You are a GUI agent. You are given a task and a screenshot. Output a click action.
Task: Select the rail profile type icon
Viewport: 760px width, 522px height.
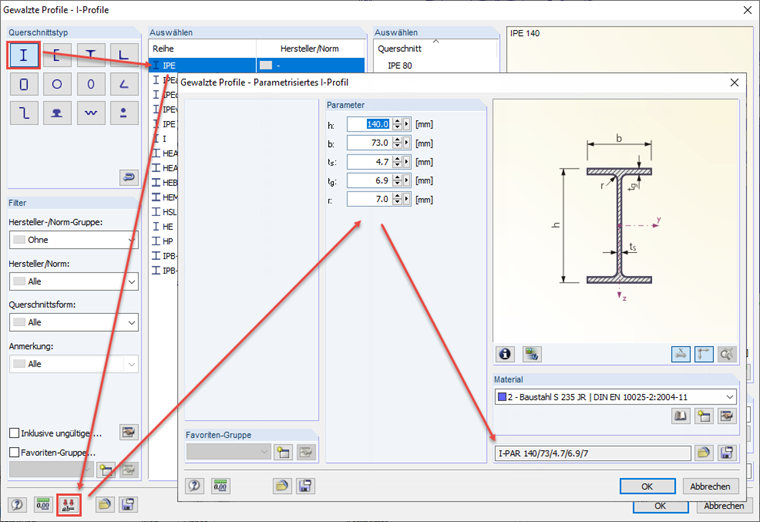pos(57,113)
